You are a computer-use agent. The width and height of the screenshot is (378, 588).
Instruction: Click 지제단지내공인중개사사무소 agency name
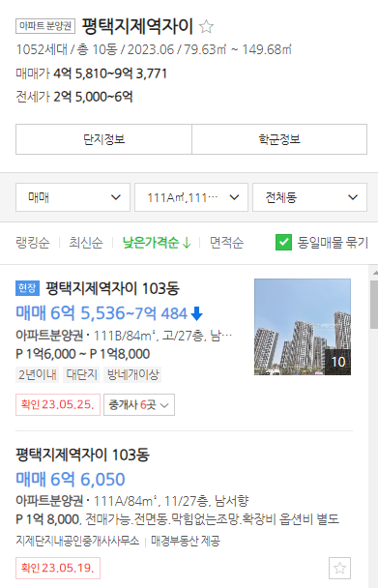coord(77,541)
